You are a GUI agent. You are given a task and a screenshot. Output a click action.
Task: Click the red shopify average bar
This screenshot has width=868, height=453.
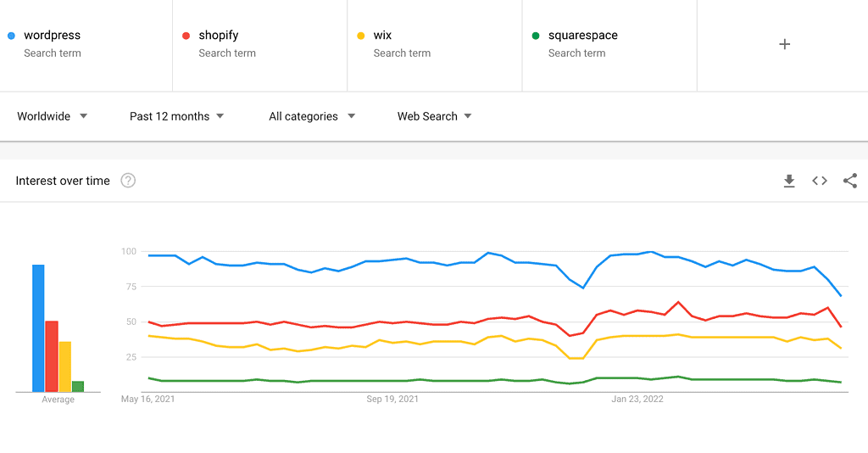(x=52, y=356)
